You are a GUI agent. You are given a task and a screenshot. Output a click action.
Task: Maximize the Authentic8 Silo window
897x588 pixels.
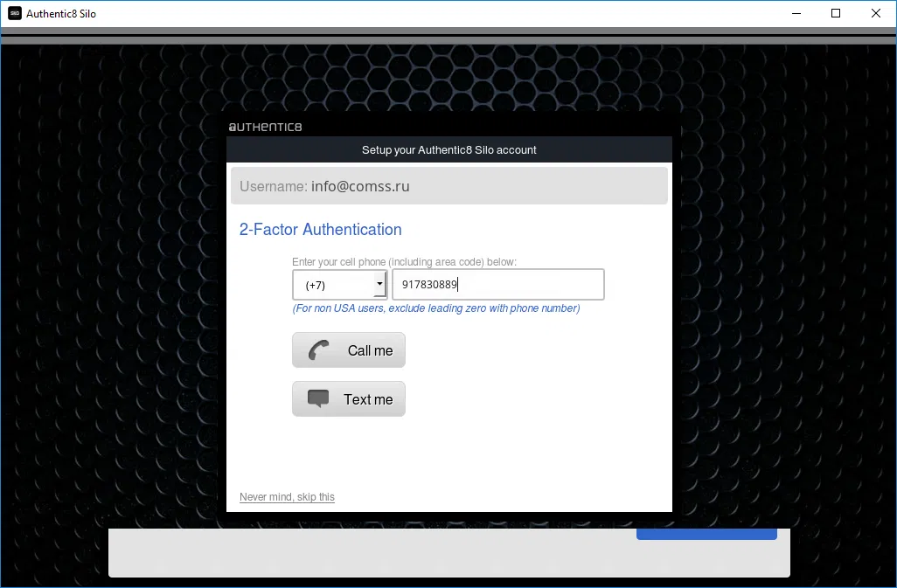tap(836, 13)
